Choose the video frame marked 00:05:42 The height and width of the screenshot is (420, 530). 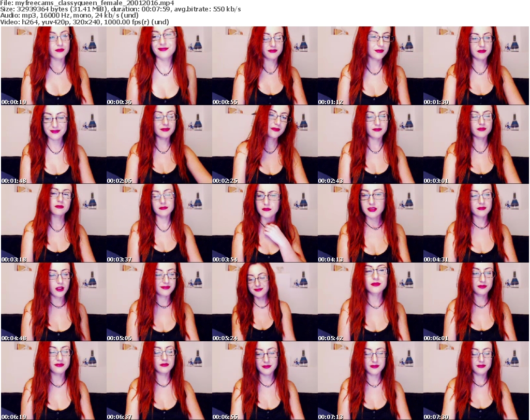(x=371, y=302)
